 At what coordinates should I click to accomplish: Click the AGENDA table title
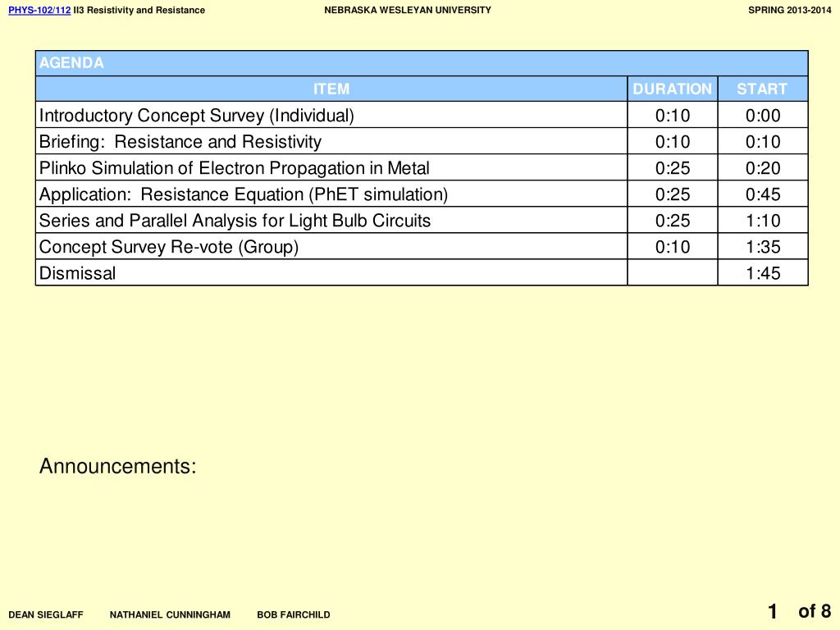(71, 62)
